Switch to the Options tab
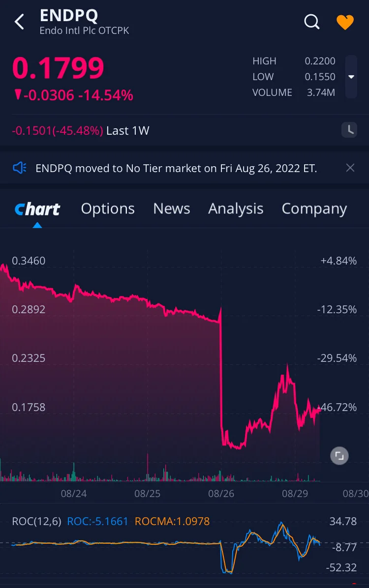Screen dimensions: 369x588 (108, 208)
